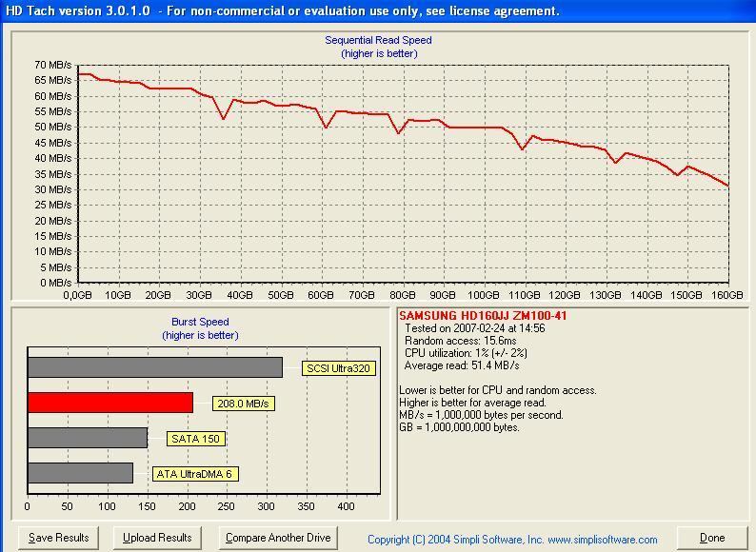
Task: Upload Results to the server
Action: [x=157, y=538]
